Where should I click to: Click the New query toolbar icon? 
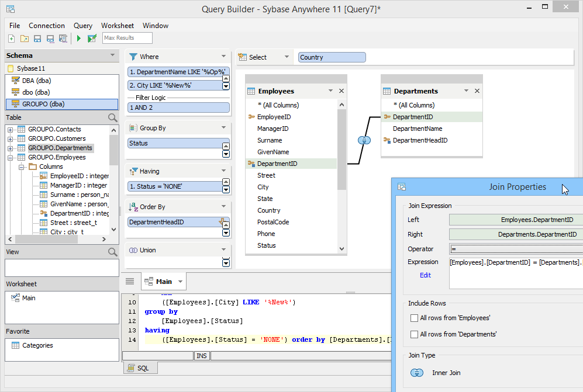pyautogui.click(x=12, y=39)
